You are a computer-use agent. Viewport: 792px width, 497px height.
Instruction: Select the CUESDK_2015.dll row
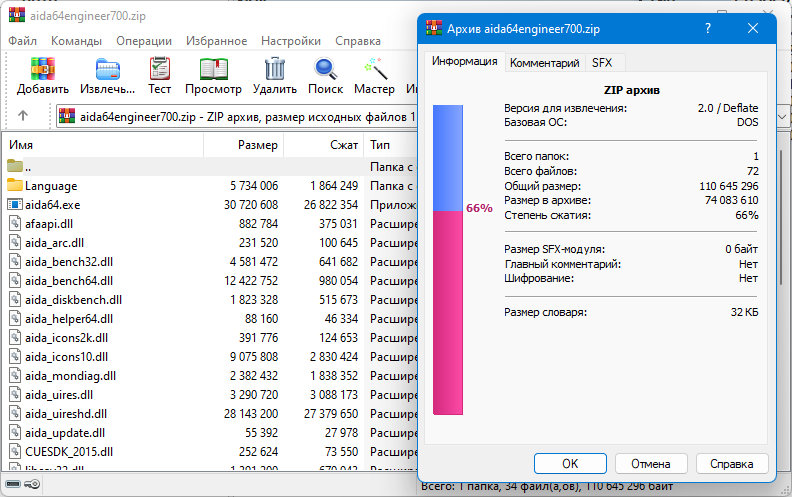tap(210, 452)
